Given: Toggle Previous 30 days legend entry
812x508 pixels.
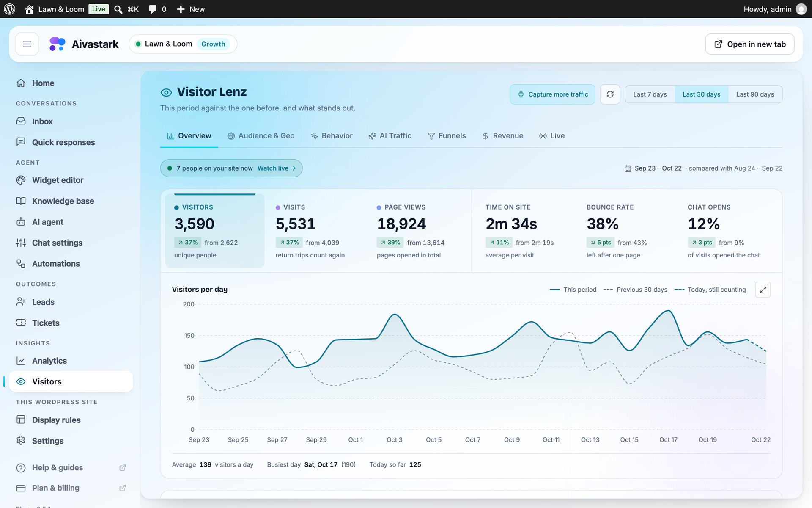Looking at the screenshot, I should [635, 290].
